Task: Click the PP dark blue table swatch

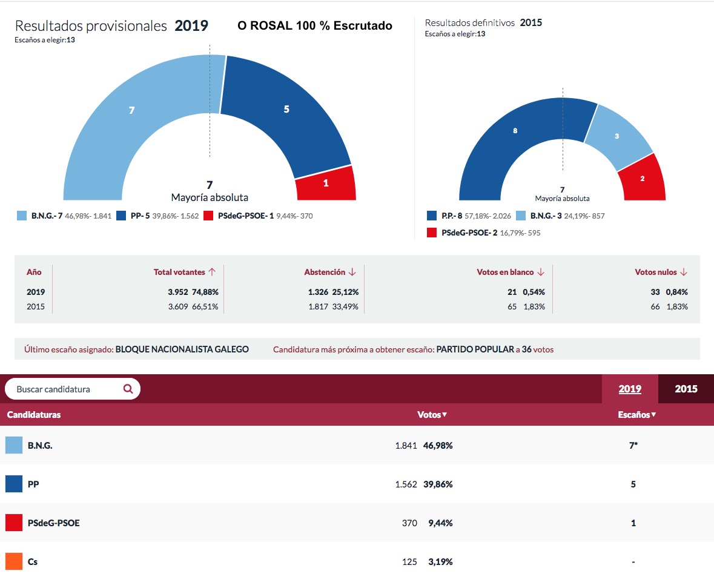Action: click(14, 484)
